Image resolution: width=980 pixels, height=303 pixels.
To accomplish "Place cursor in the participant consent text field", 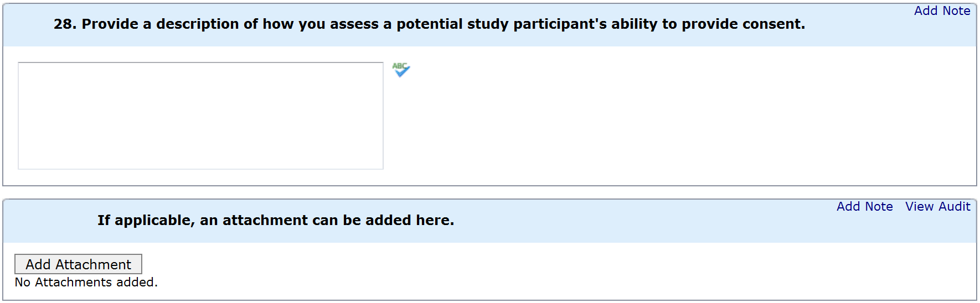I will pos(200,116).
